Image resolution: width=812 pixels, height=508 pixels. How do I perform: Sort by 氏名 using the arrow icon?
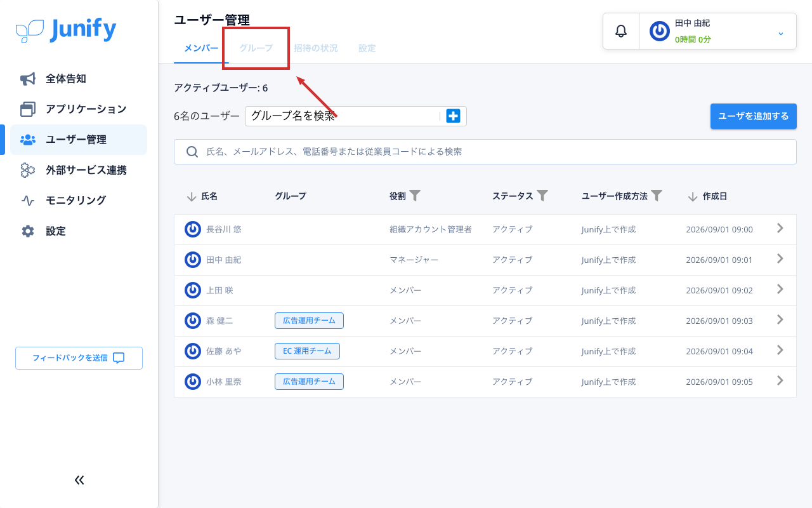192,197
